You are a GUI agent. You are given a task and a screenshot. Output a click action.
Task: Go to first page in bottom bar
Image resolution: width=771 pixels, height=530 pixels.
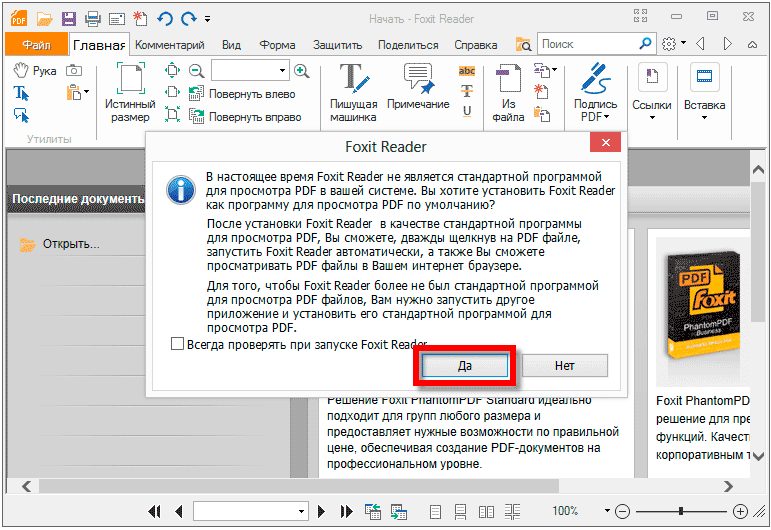tap(154, 512)
